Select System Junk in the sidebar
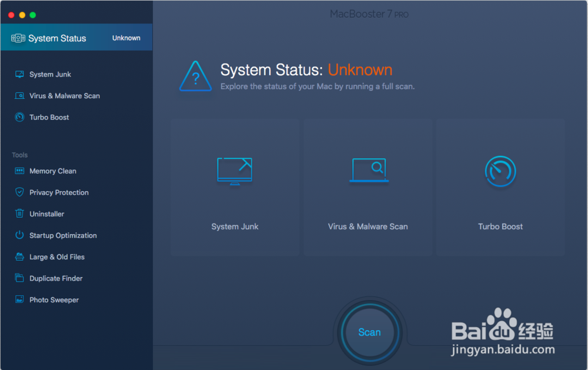The height and width of the screenshot is (370, 588). click(50, 74)
